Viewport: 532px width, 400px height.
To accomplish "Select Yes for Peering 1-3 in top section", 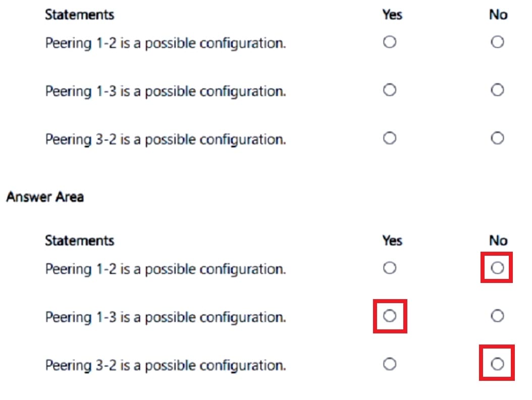I will (x=389, y=90).
